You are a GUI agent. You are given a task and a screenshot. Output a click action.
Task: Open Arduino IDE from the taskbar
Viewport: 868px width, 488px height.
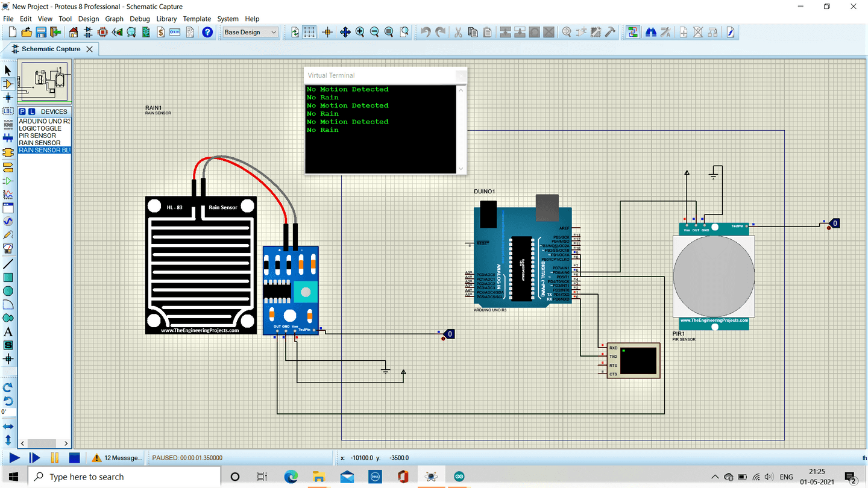coord(459,477)
